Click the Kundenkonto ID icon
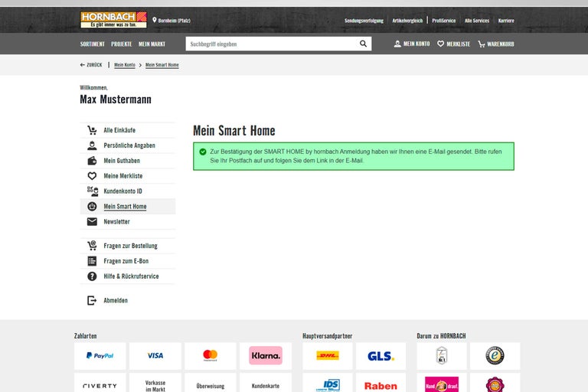 tap(92, 191)
